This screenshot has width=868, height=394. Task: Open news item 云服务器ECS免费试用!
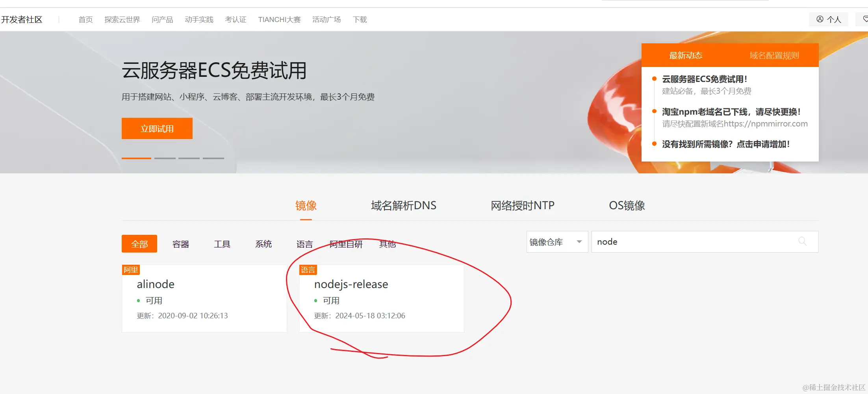(705, 79)
